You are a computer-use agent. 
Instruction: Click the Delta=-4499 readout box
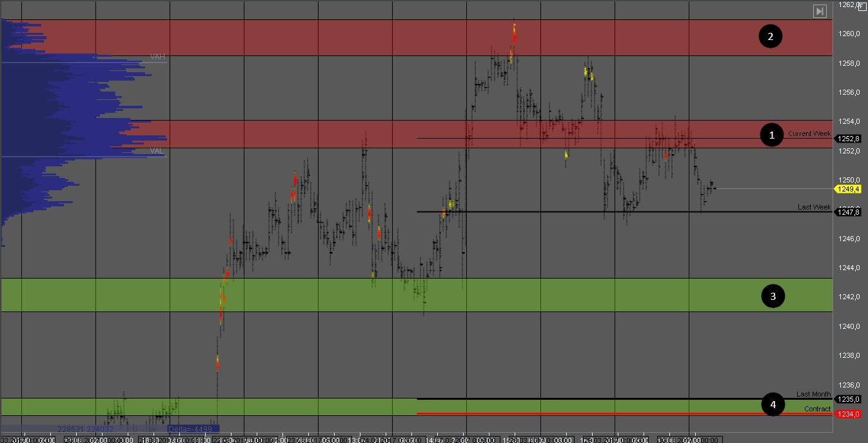(193, 429)
